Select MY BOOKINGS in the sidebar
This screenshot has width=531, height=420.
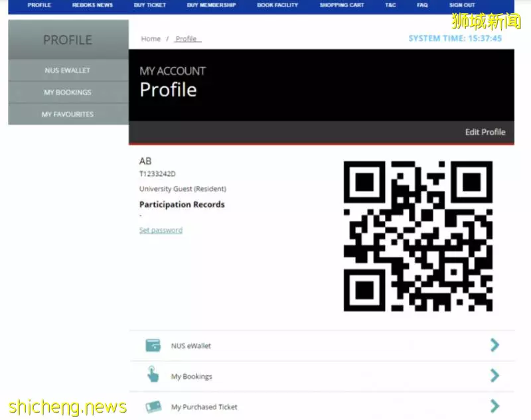click(68, 92)
